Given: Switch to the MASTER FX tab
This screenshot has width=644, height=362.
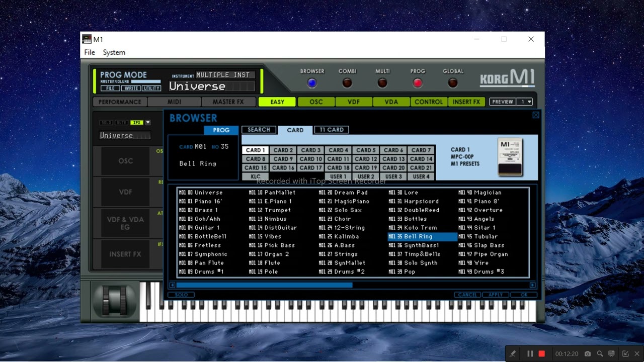Looking at the screenshot, I should pyautogui.click(x=228, y=102).
